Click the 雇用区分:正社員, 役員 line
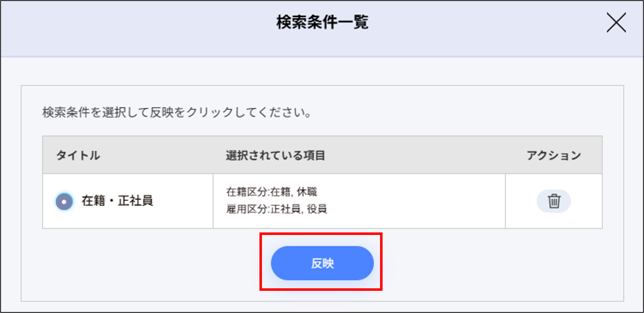The height and width of the screenshot is (313, 644). click(276, 209)
